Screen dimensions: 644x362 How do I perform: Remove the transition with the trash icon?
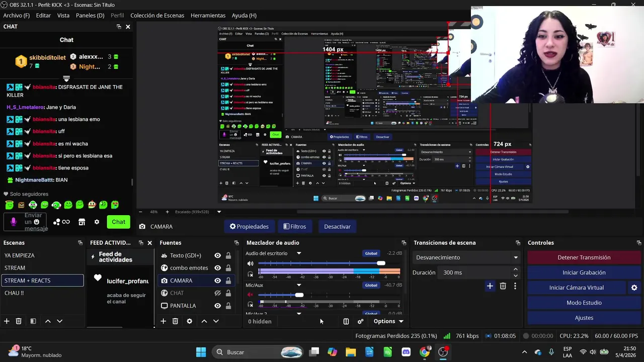[x=503, y=286]
